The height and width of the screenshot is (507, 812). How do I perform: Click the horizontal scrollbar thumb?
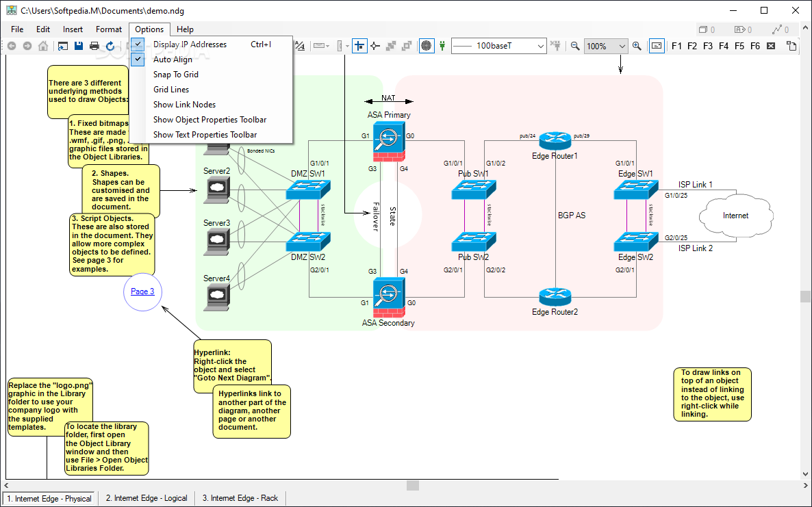413,485
